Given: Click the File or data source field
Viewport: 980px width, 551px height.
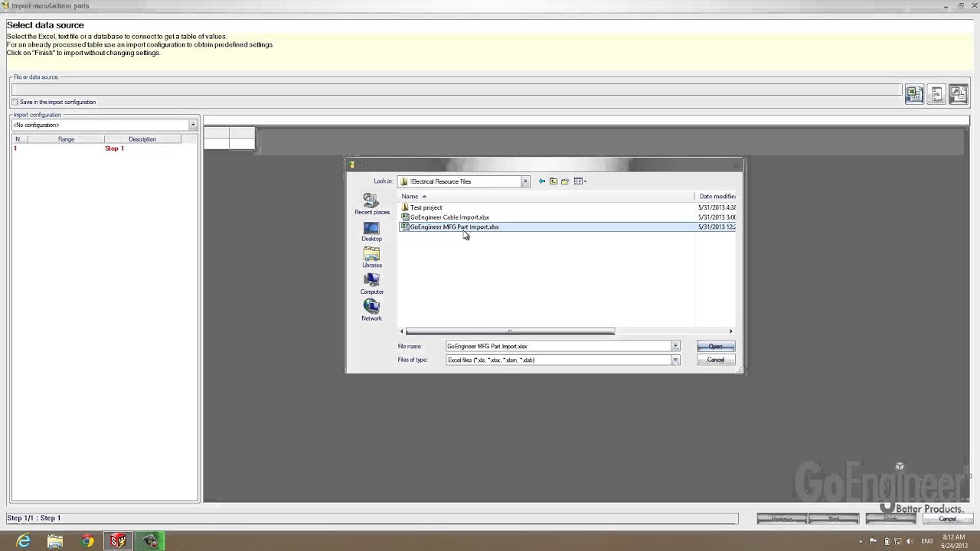Looking at the screenshot, I should [456, 90].
